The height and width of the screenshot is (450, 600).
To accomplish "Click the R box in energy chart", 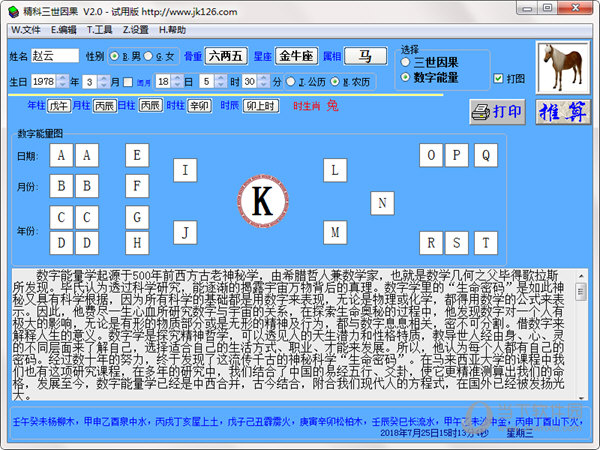I will click(431, 243).
